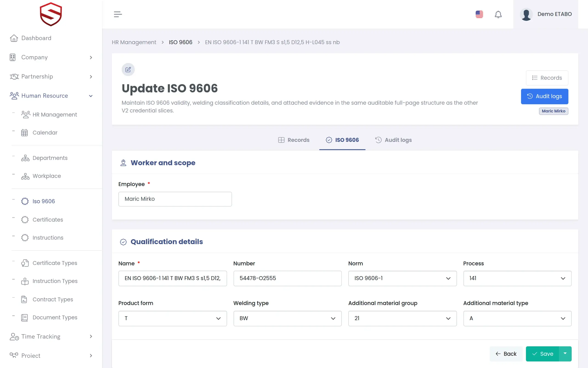Open the US flag language selector

479,14
